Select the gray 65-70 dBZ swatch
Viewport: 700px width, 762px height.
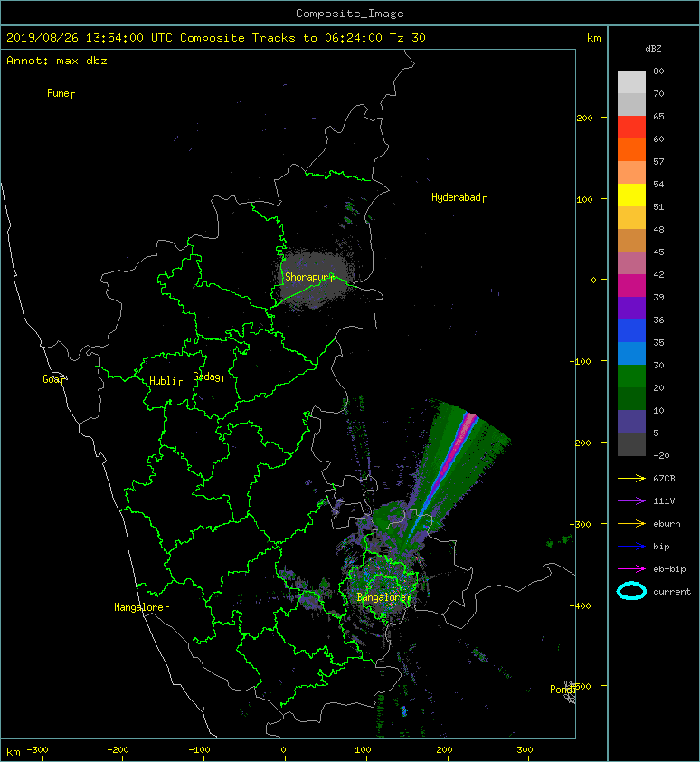click(x=631, y=104)
